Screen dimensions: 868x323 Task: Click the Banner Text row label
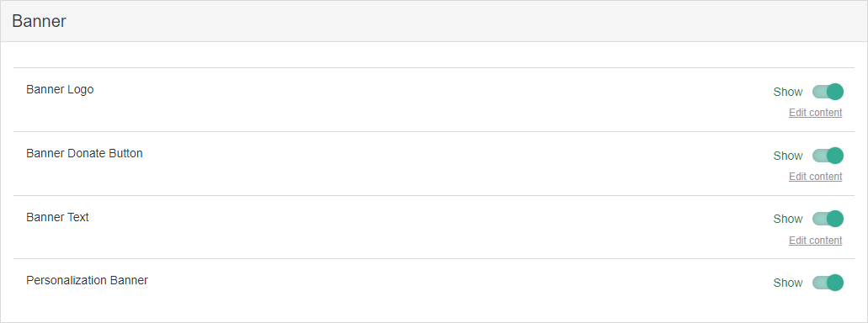click(x=57, y=217)
